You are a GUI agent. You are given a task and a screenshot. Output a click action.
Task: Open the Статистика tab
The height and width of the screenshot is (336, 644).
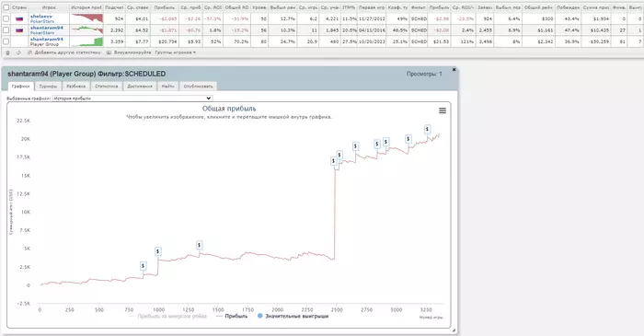107,87
